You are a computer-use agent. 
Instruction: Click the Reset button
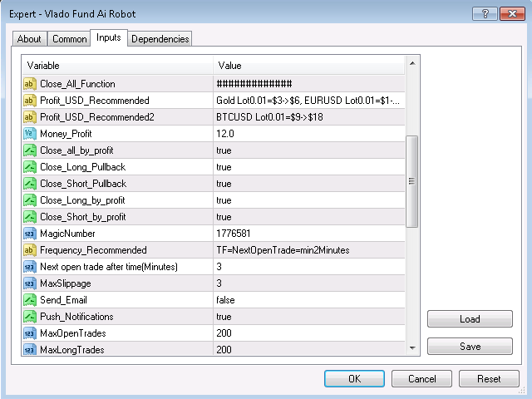coord(489,379)
